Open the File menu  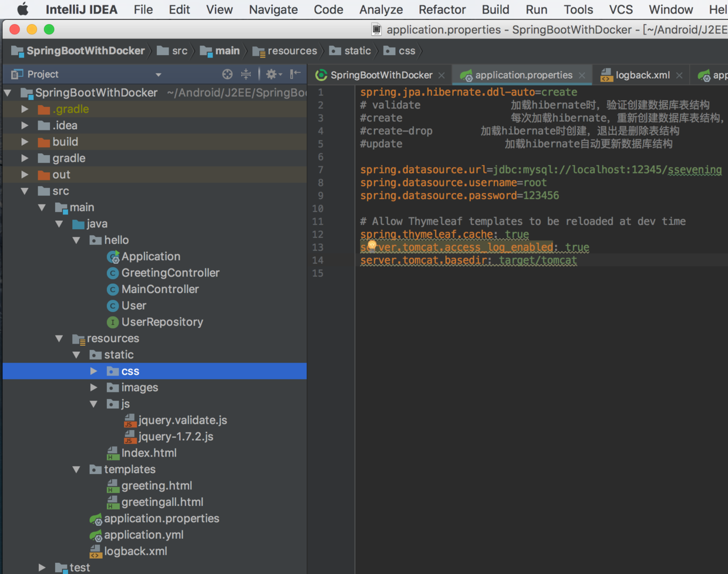[143, 9]
